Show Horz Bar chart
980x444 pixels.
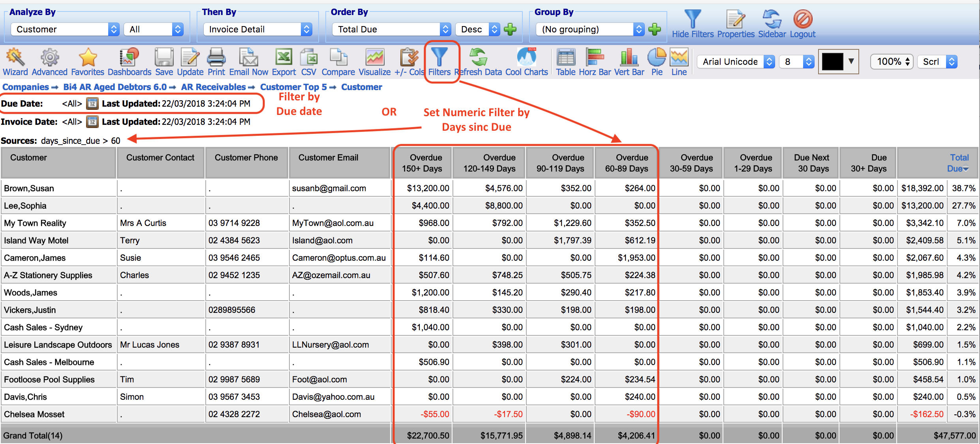595,62
